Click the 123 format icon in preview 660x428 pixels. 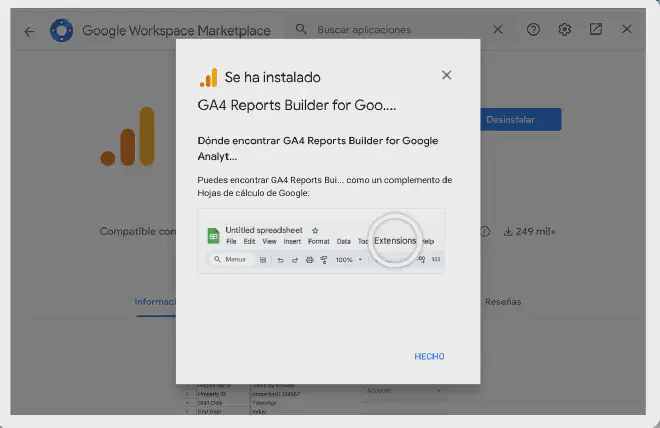pos(436,259)
